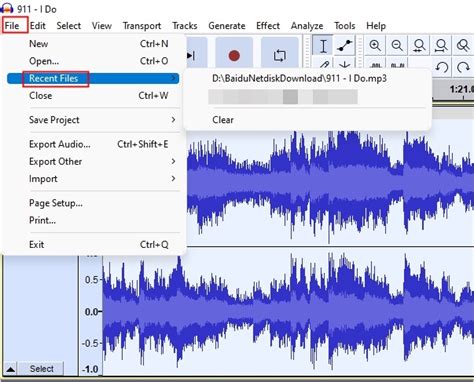
Task: Open the Help menu
Action: point(376,26)
